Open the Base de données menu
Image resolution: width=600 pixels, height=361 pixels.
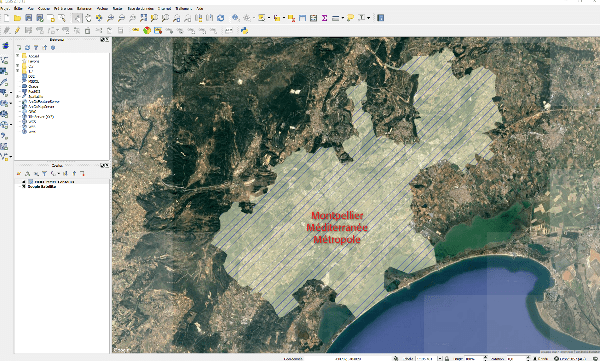[140, 8]
